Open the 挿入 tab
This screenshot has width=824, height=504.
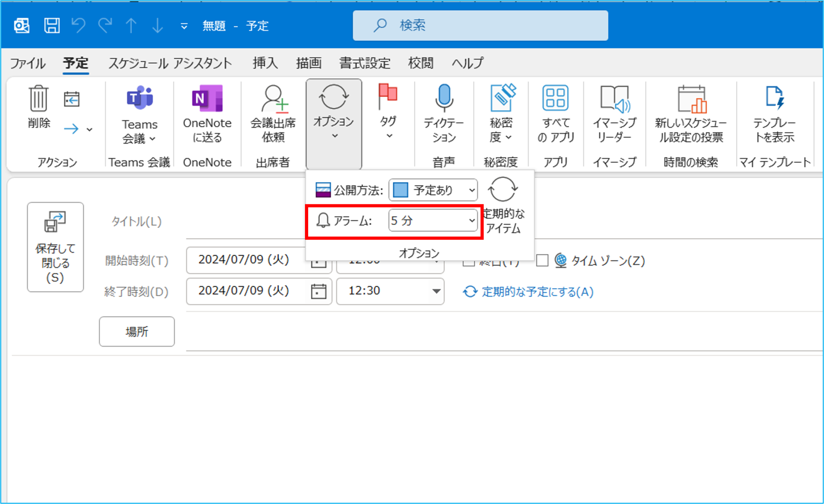coord(265,63)
